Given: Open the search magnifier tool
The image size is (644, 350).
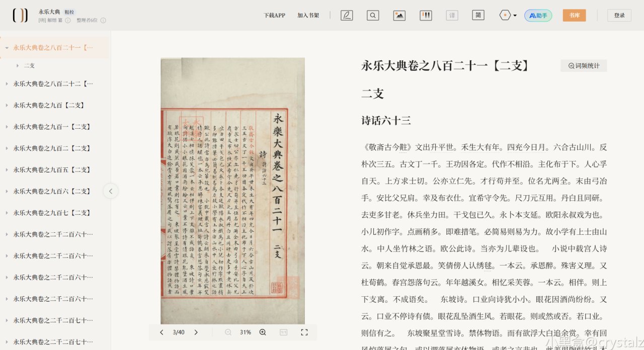Looking at the screenshot, I should point(373,15).
